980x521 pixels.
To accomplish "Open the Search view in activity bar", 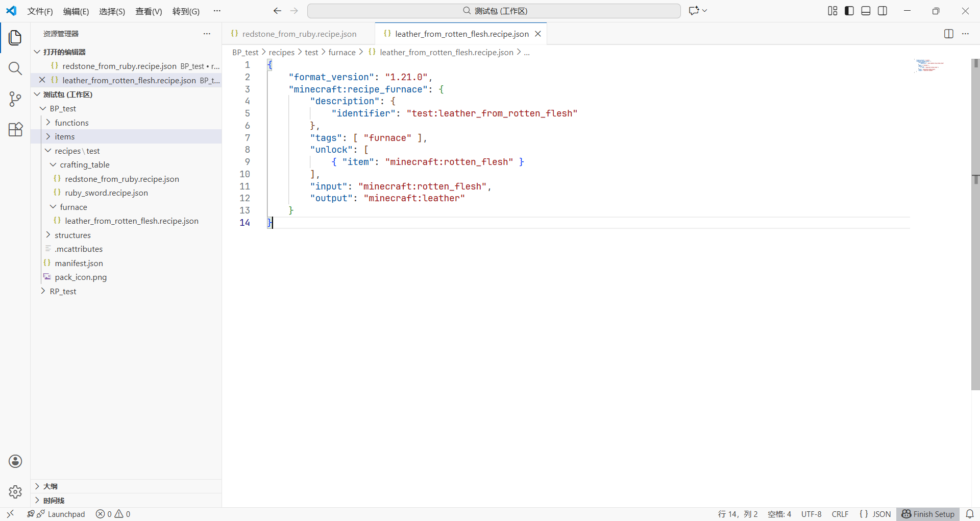I will (15, 68).
